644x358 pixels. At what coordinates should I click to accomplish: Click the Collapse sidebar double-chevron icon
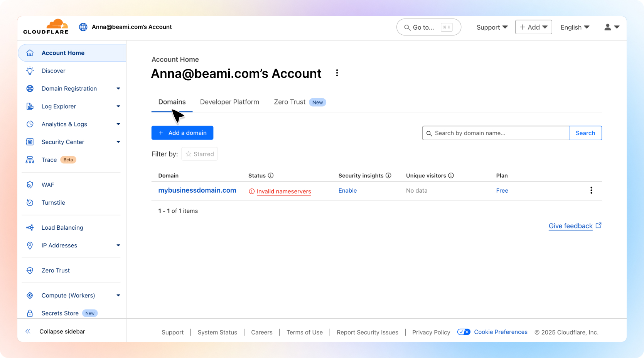pyautogui.click(x=28, y=331)
